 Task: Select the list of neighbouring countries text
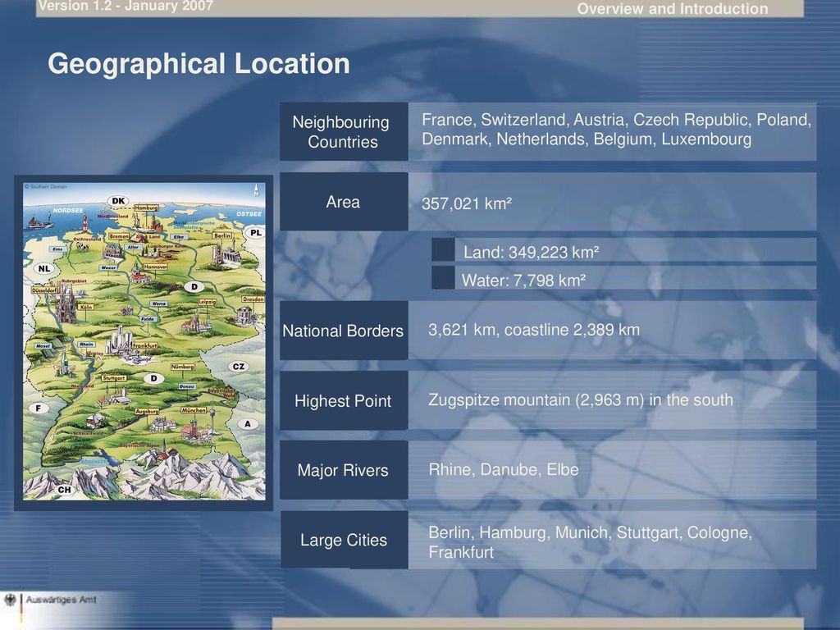click(x=616, y=129)
